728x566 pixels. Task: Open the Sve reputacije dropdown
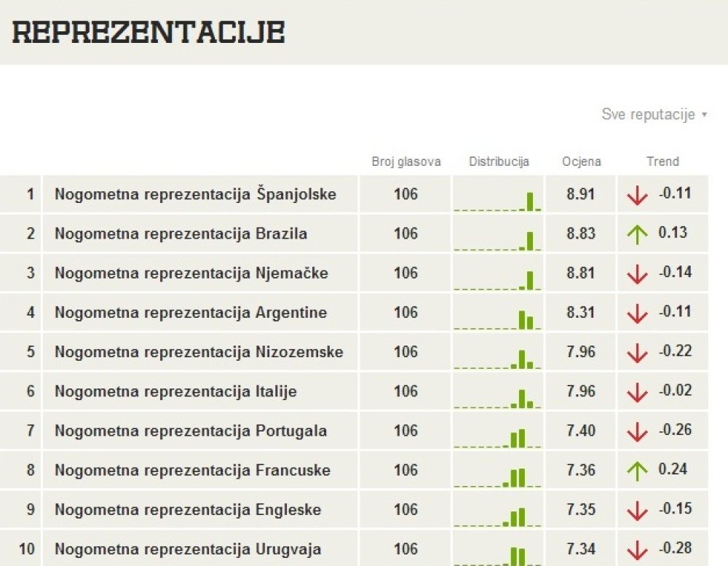pyautogui.click(x=654, y=114)
